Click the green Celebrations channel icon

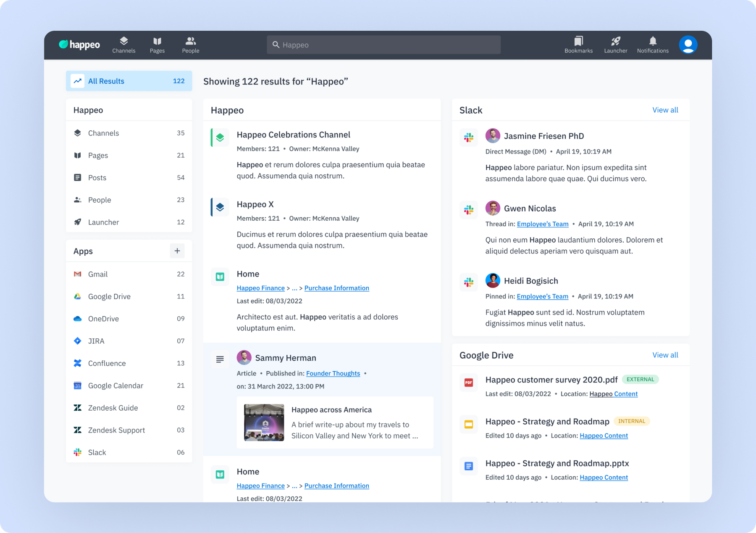pyautogui.click(x=220, y=137)
